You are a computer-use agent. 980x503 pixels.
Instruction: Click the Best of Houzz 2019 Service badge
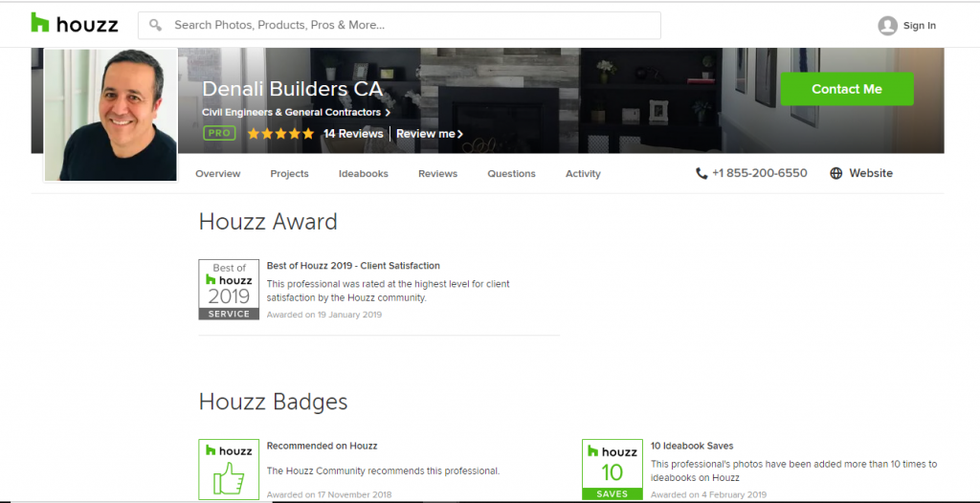point(229,290)
